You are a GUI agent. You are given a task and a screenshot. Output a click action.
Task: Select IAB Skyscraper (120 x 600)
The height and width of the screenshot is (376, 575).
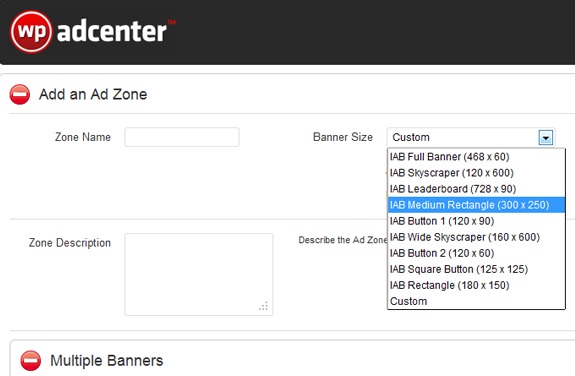click(476, 173)
